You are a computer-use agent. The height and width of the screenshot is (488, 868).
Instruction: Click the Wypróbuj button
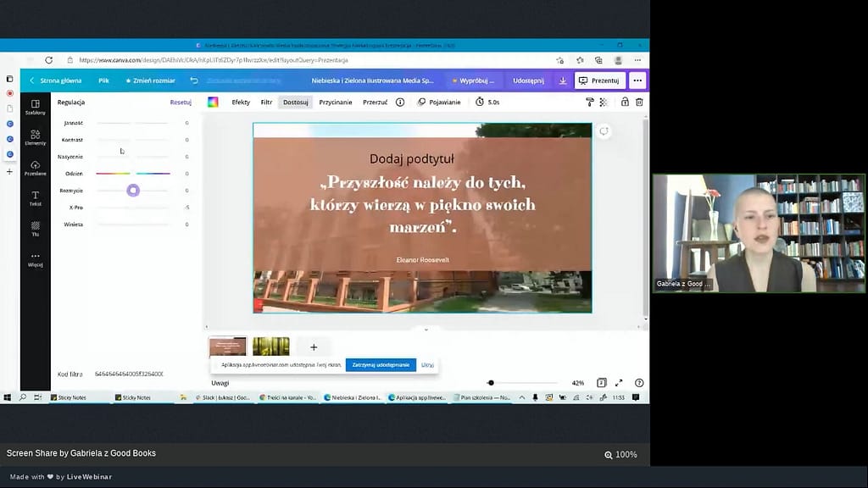[473, 80]
